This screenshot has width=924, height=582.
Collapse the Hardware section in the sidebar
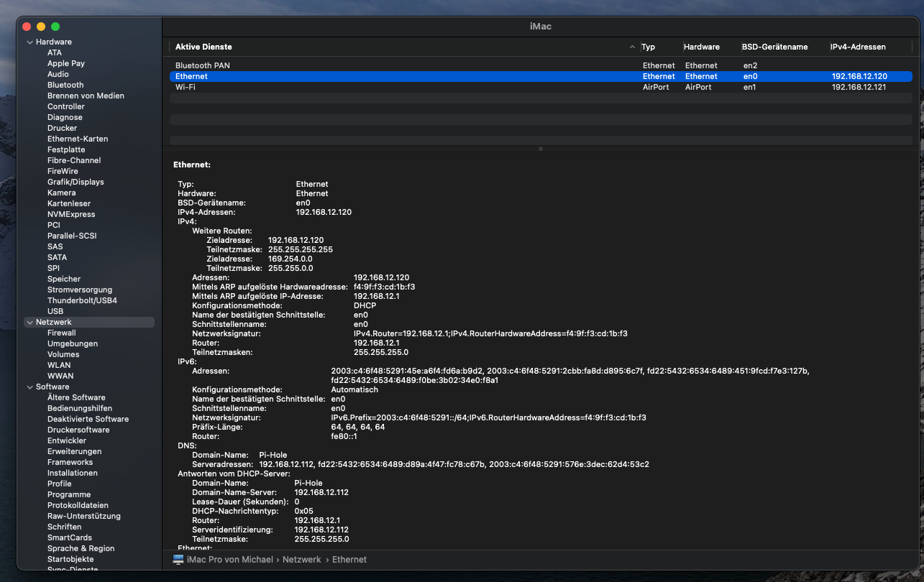[29, 42]
